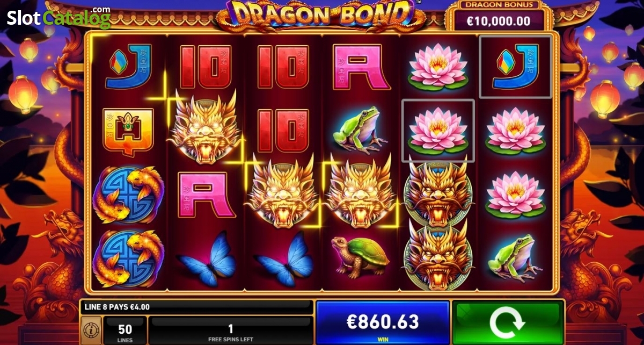Click the €860.63 win display

click(x=383, y=322)
